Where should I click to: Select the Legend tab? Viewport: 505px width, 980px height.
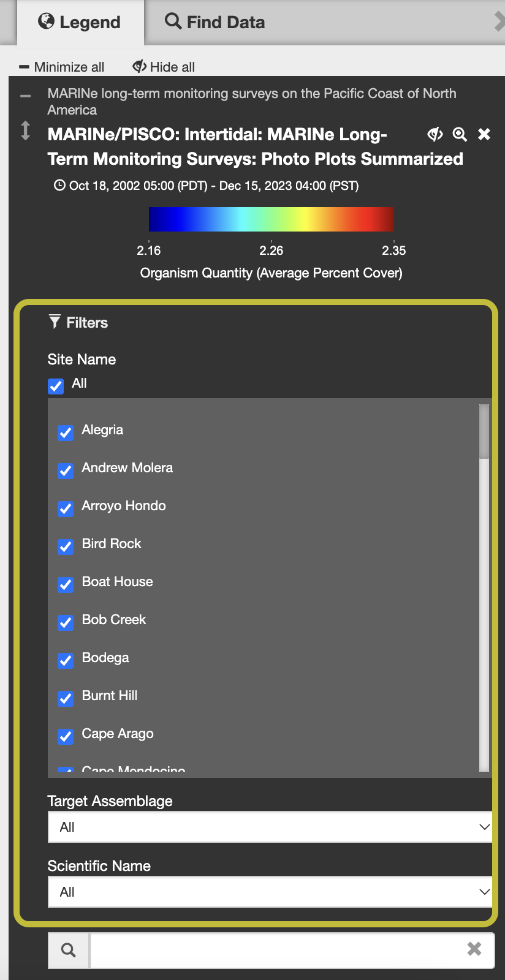[80, 22]
